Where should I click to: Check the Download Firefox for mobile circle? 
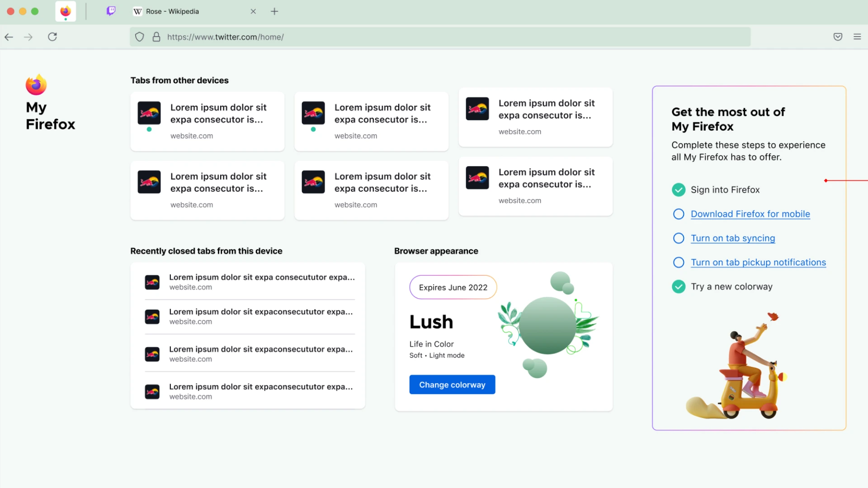[679, 214]
